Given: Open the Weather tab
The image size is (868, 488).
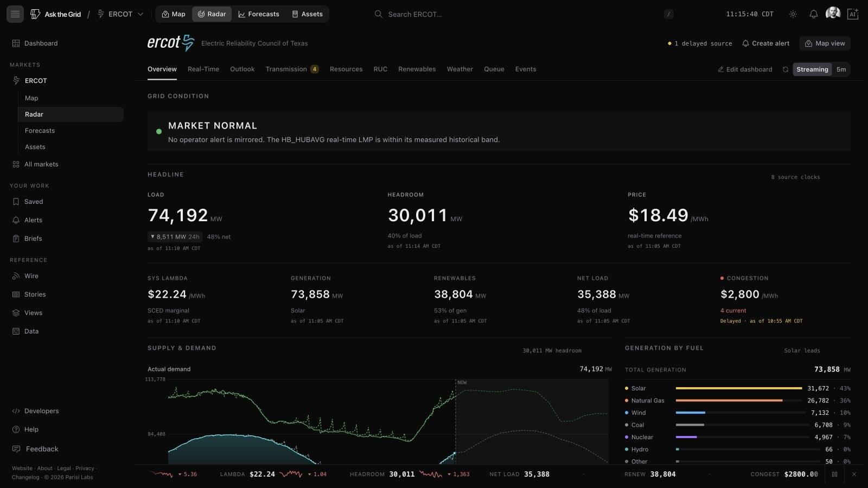Looking at the screenshot, I should click(x=459, y=69).
